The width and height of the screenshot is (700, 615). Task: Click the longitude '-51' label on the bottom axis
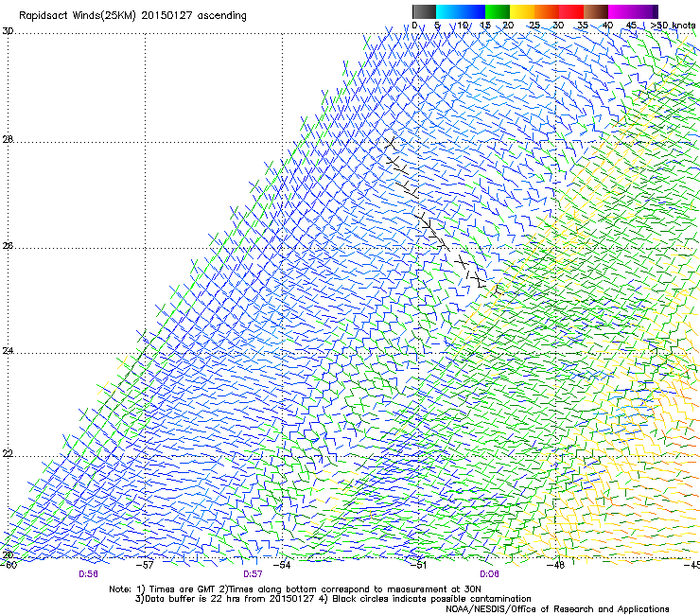[418, 565]
